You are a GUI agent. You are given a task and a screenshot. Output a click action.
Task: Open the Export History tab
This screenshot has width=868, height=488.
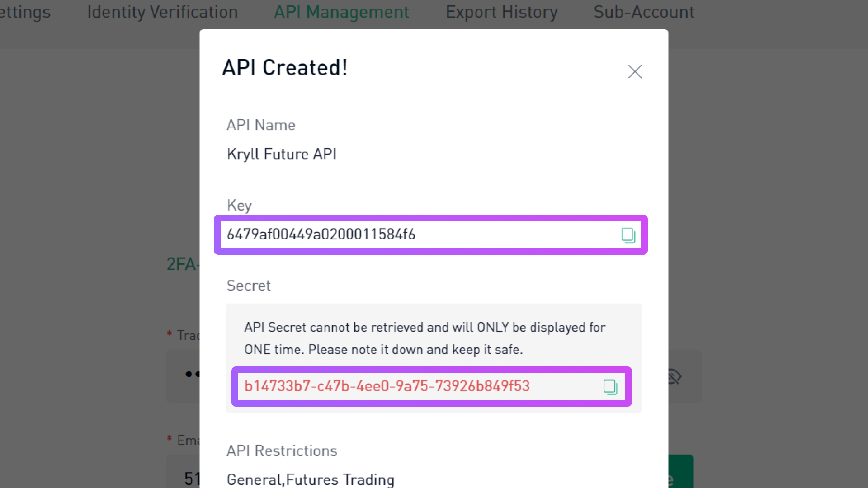click(x=501, y=12)
